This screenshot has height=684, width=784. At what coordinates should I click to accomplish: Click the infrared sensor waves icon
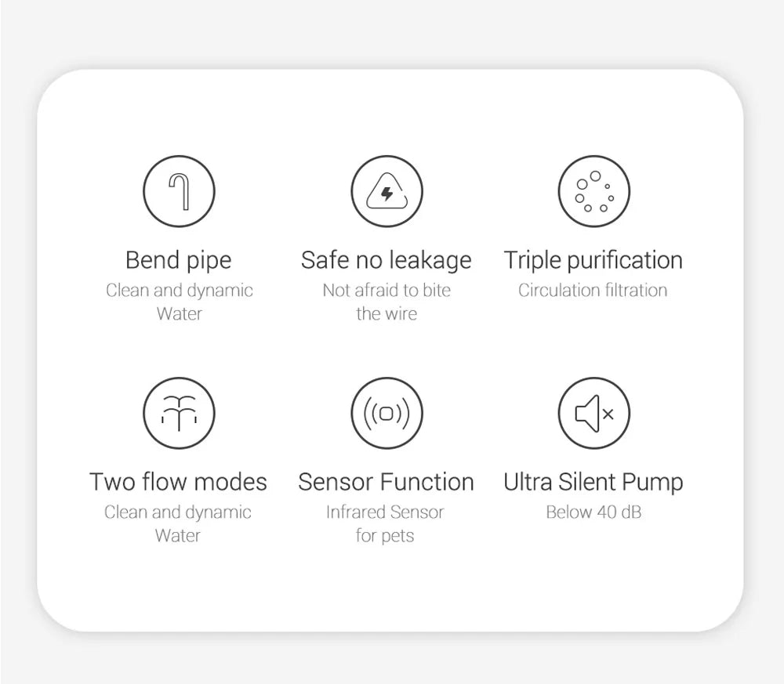387,413
